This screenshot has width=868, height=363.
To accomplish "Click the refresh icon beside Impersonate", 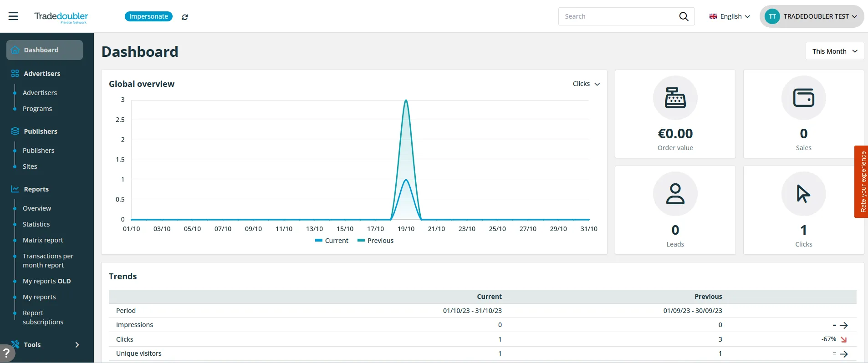I will [x=184, y=17].
